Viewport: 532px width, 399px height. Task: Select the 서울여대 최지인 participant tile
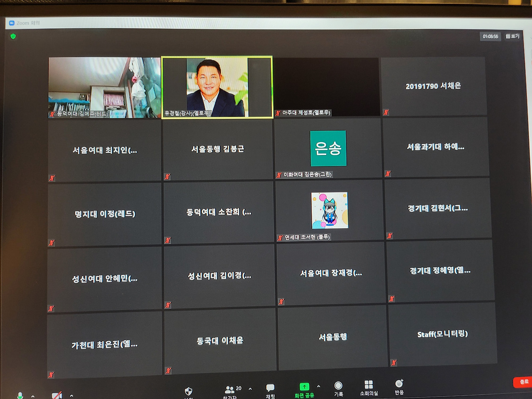(x=104, y=151)
